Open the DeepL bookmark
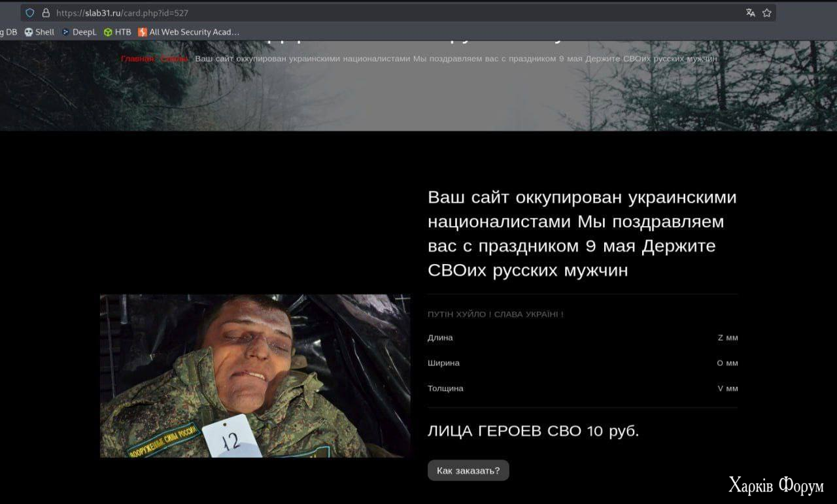The height and width of the screenshot is (504, 837). (79, 32)
